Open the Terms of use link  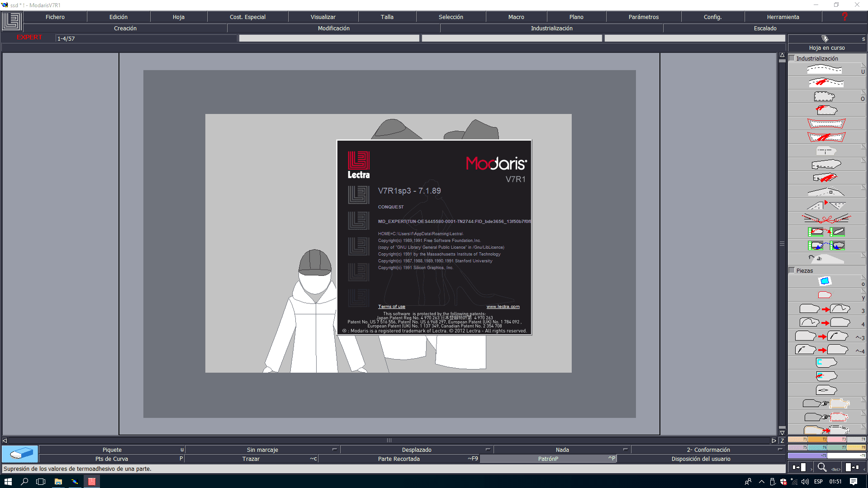pyautogui.click(x=391, y=307)
